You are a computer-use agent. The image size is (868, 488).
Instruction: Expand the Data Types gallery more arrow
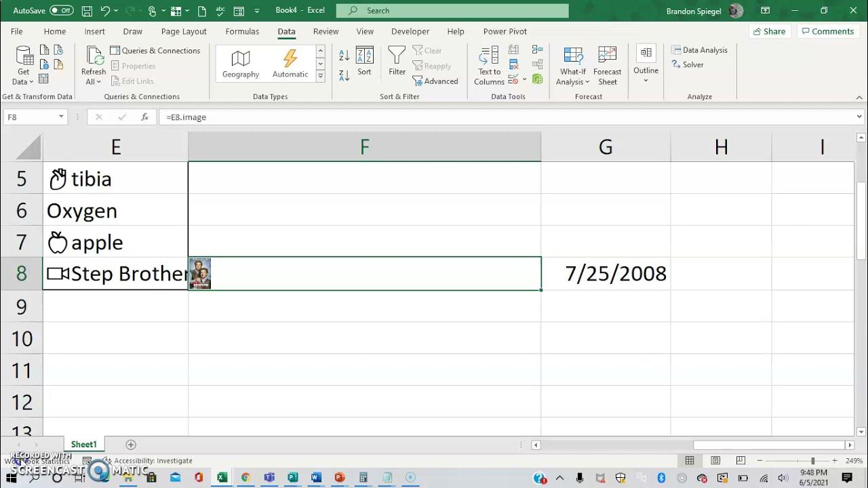[320, 76]
